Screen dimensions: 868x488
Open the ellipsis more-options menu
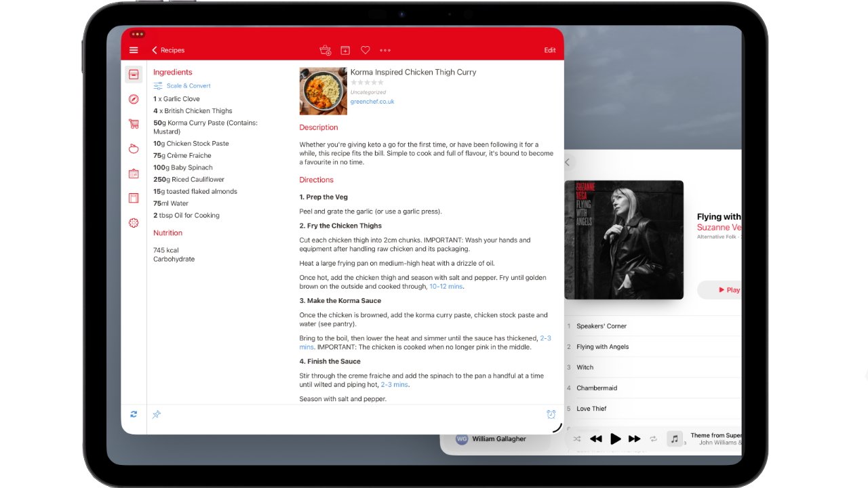pyautogui.click(x=385, y=49)
